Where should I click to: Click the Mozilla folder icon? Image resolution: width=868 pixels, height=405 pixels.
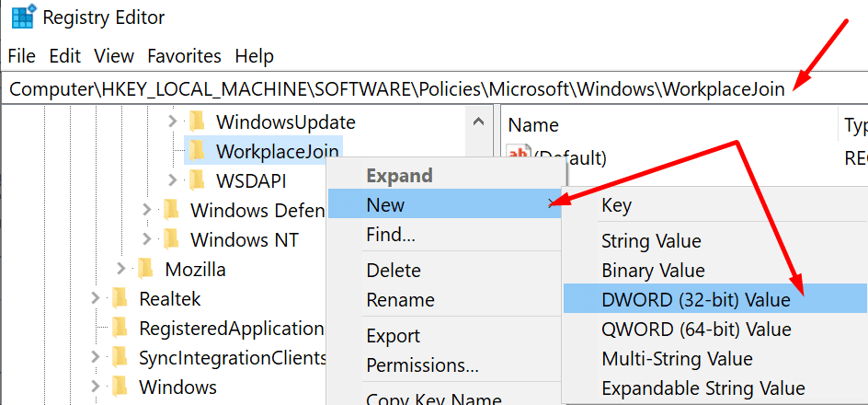pos(145,270)
